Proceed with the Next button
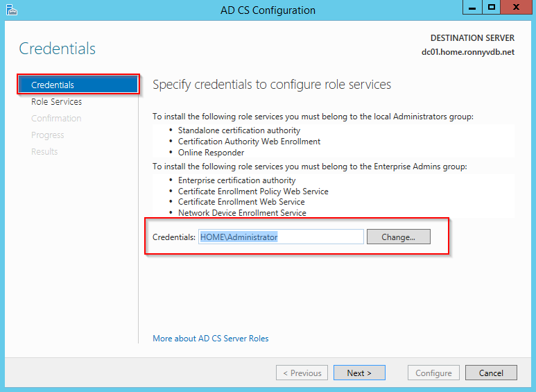The width and height of the screenshot is (536, 392). pos(359,373)
